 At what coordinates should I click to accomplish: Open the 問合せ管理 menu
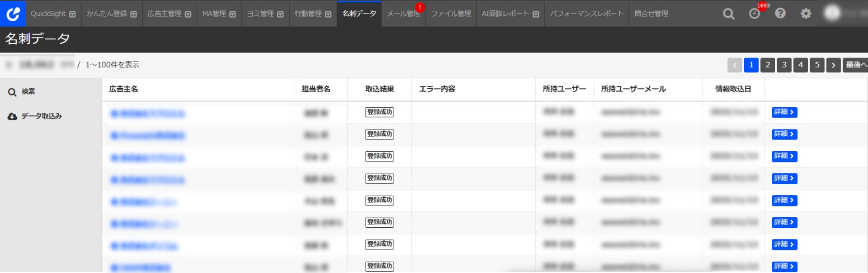(x=651, y=14)
